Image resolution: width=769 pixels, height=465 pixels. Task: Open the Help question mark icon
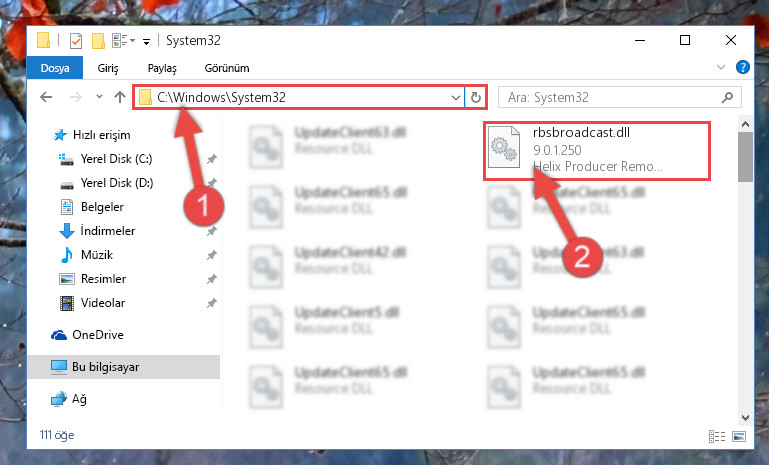pos(743,67)
